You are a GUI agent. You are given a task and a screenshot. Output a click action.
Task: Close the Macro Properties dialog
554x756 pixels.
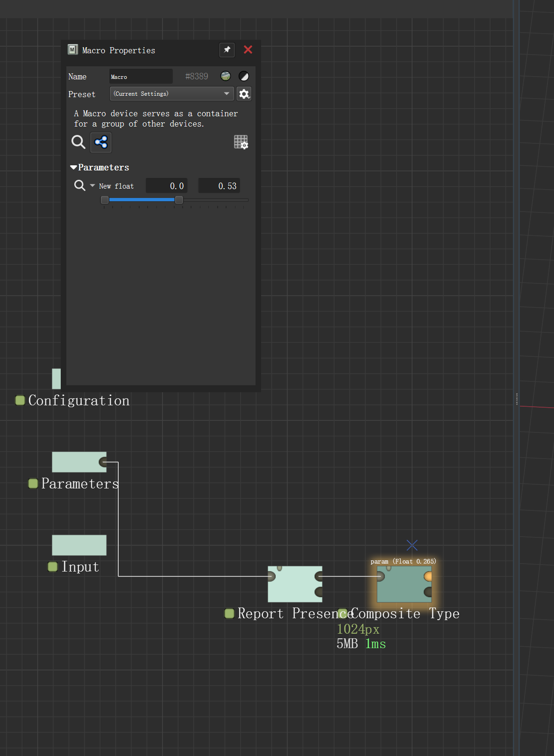tap(248, 50)
